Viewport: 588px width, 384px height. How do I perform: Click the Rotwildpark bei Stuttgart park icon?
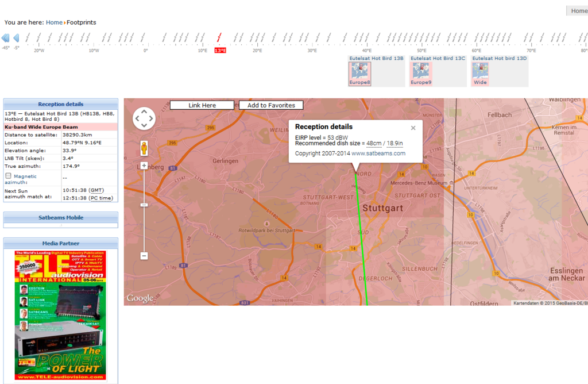[266, 224]
